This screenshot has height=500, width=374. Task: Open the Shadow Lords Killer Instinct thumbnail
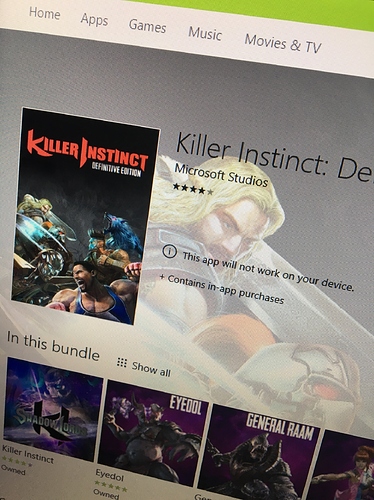click(53, 409)
